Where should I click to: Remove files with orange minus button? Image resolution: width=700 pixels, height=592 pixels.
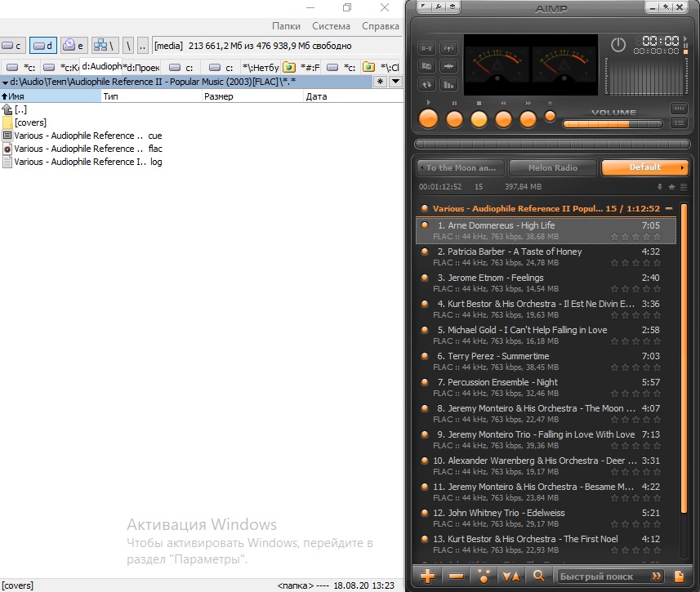456,576
